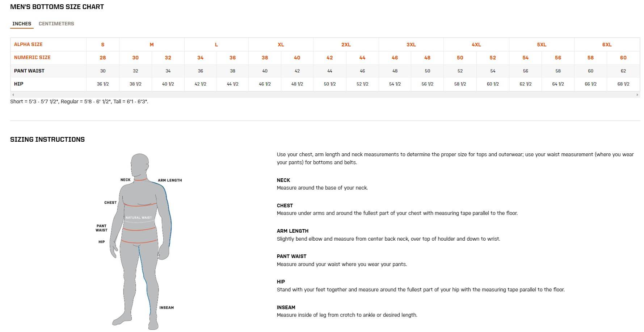Click the ALPHA SIZE row header

pyautogui.click(x=28, y=44)
